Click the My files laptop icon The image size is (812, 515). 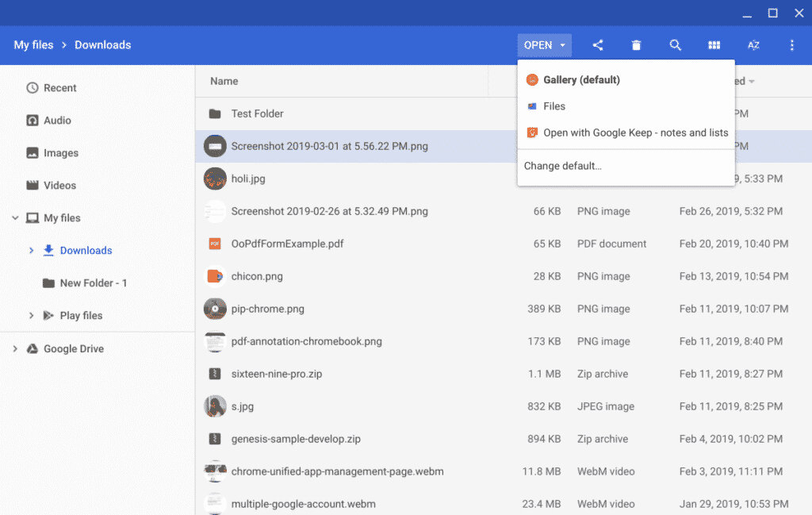point(32,217)
